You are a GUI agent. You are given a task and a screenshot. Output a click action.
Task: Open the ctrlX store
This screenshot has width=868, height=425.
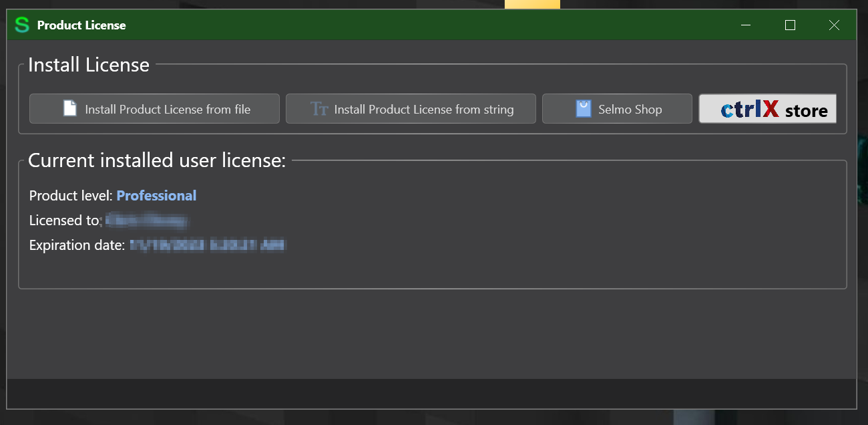tap(767, 109)
